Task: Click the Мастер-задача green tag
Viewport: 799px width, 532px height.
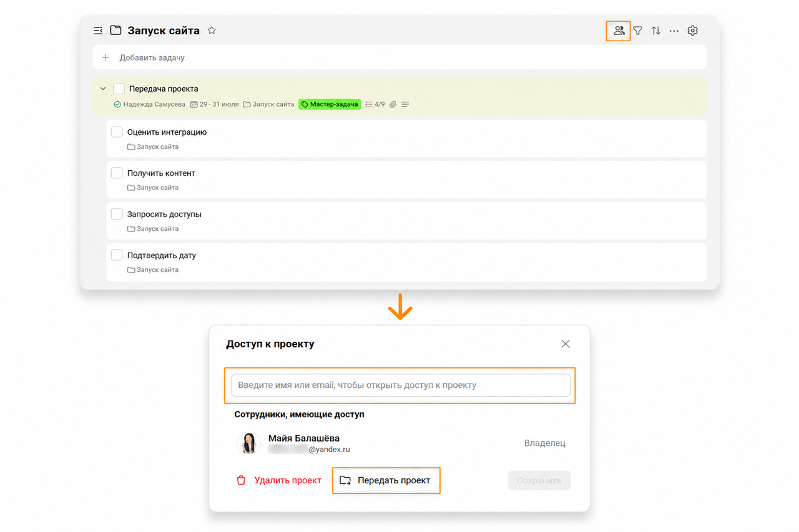Action: coord(330,104)
